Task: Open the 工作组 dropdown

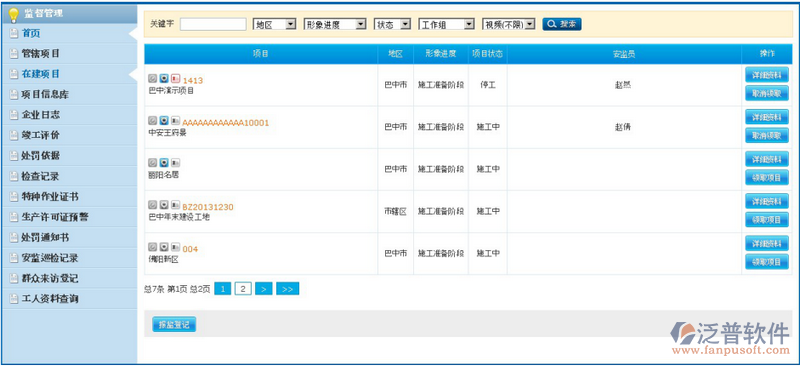Action: [x=446, y=24]
